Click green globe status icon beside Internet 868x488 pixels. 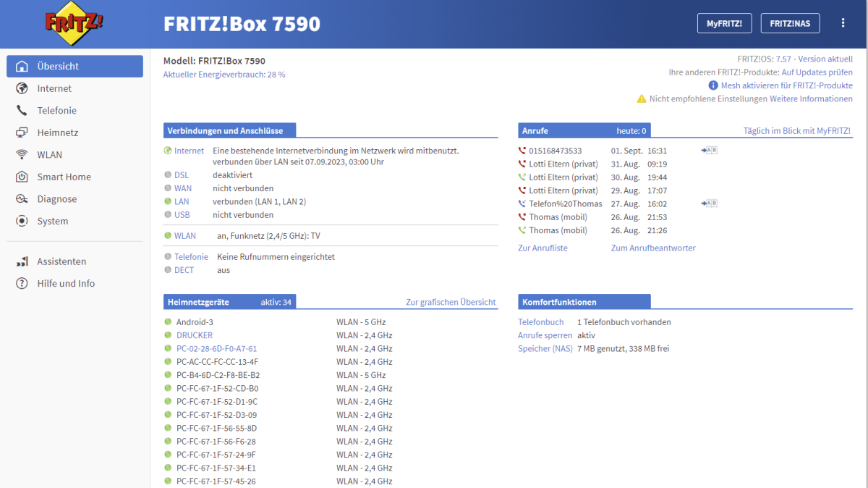point(169,151)
